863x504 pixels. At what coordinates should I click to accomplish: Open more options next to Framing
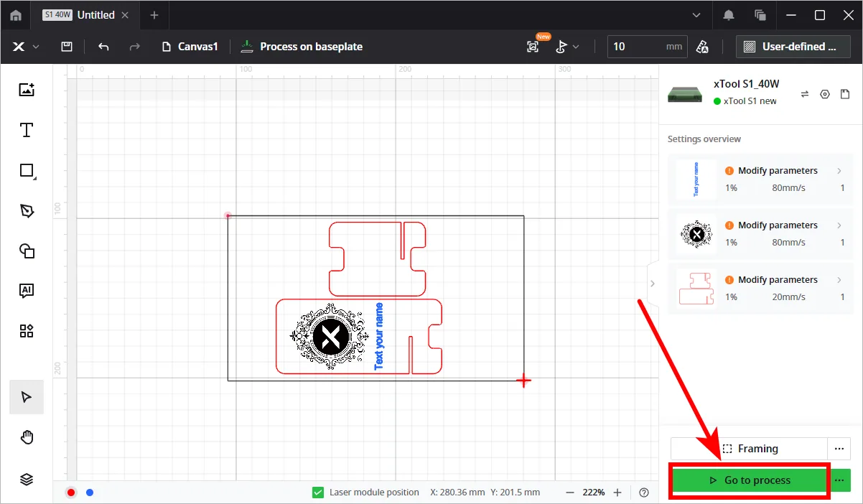[x=839, y=449]
